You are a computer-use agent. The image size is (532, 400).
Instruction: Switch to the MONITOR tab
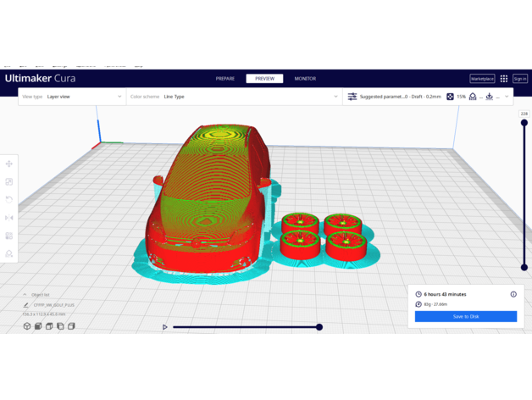[x=305, y=79]
